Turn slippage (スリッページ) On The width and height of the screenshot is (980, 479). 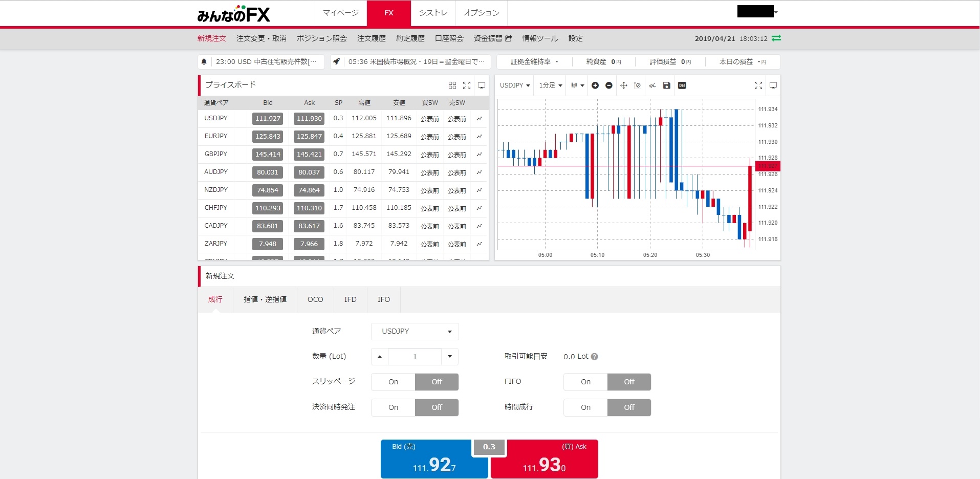point(393,382)
